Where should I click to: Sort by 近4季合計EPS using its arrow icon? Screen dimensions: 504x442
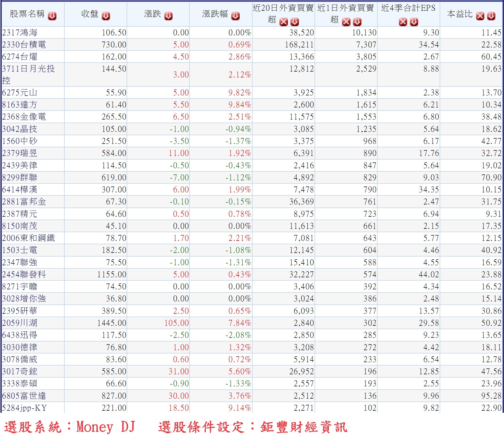coord(414,22)
